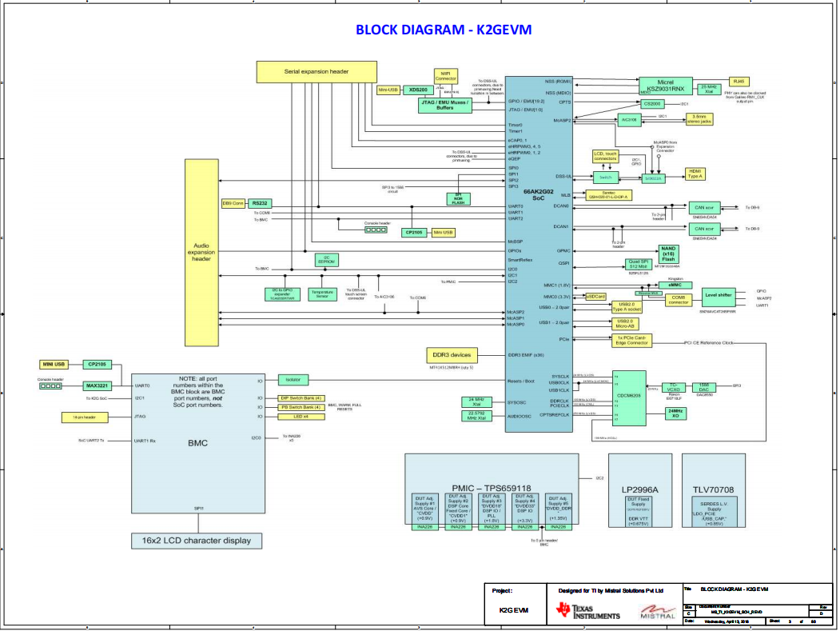The height and width of the screenshot is (631, 840).
Task: Select the 25 MHz Xtal block
Action: click(x=709, y=89)
